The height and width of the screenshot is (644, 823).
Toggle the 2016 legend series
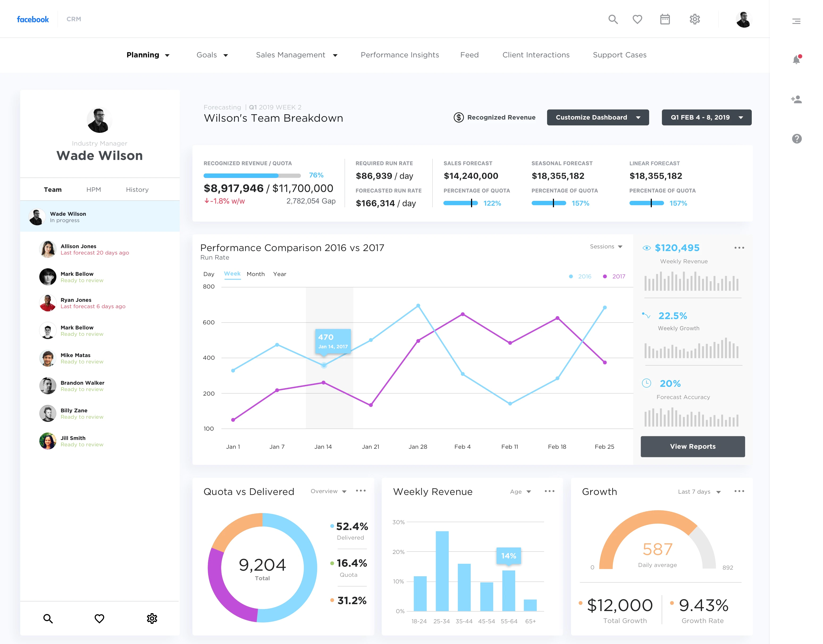(580, 276)
